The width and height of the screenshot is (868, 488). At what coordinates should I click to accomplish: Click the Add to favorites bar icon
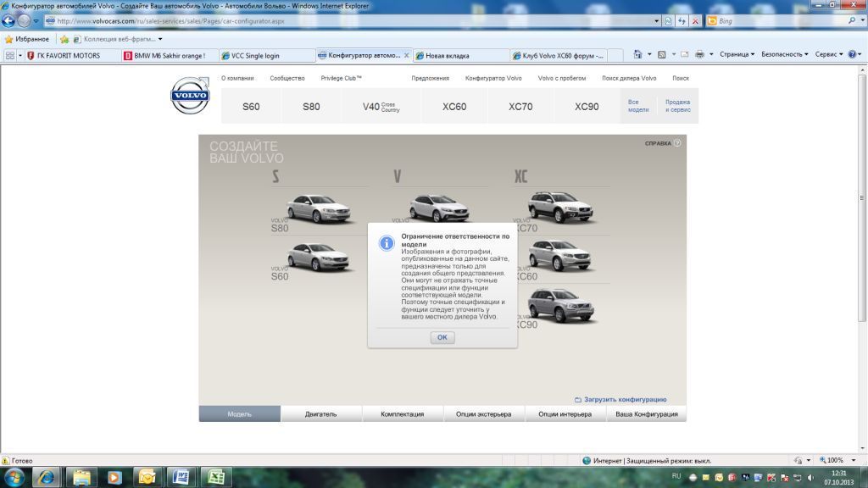(x=64, y=39)
